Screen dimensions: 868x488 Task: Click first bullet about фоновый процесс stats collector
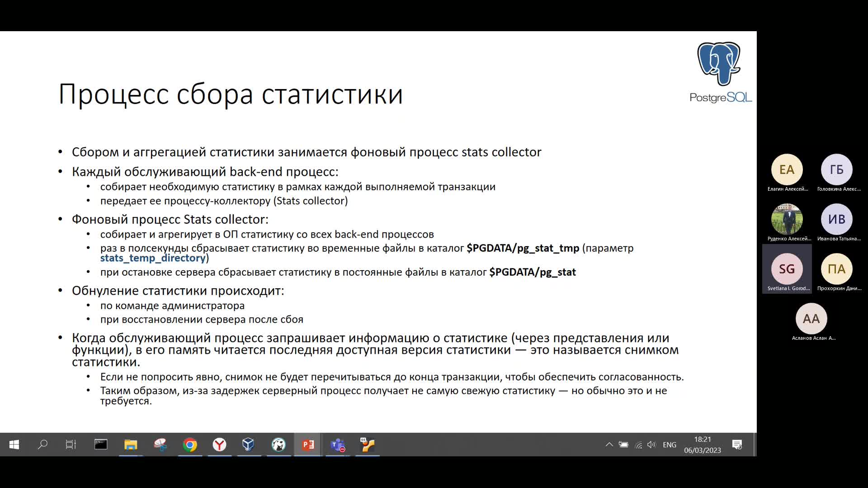pos(307,152)
